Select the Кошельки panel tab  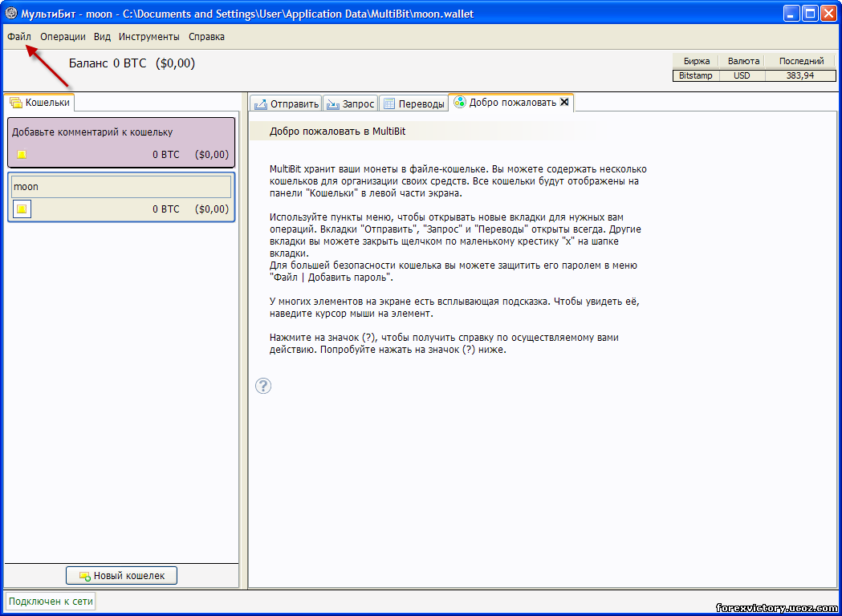coord(40,102)
